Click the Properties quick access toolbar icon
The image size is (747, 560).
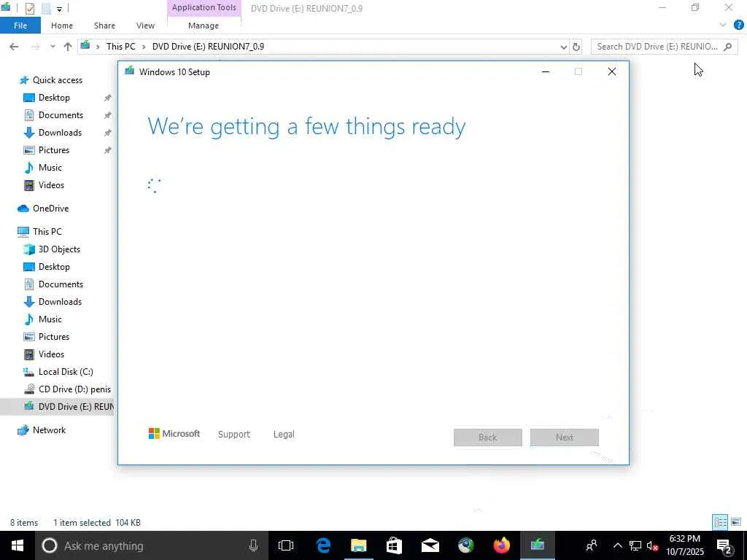click(29, 8)
